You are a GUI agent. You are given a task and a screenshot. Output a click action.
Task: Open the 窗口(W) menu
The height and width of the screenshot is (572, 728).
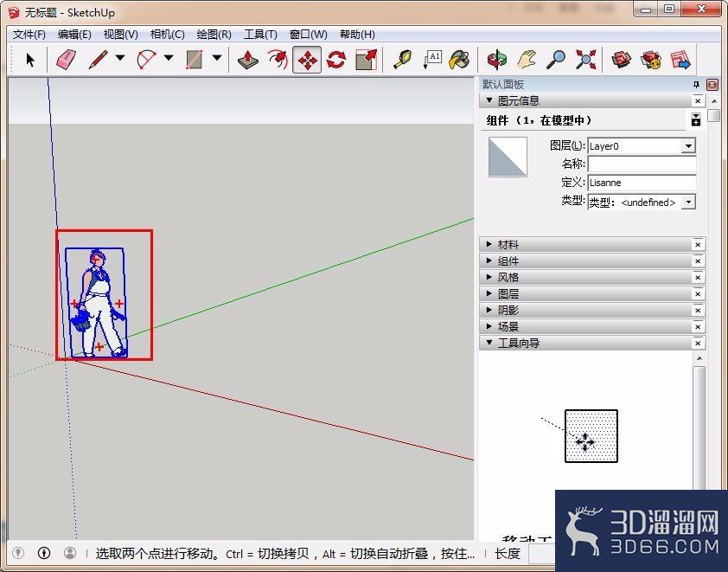point(309,35)
